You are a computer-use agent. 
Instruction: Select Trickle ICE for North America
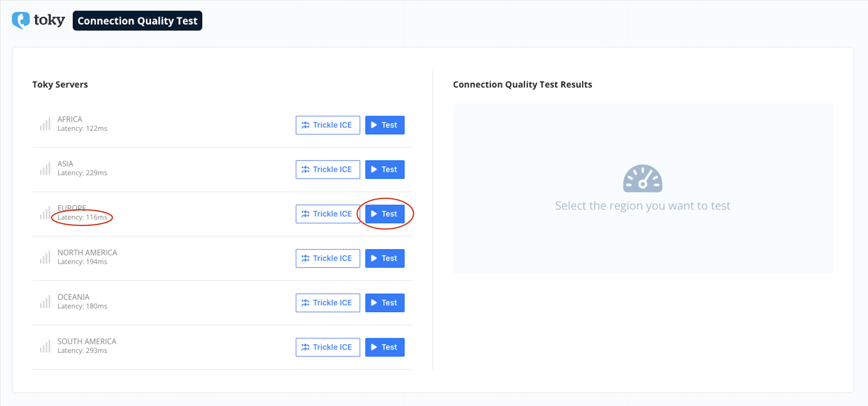(x=328, y=258)
